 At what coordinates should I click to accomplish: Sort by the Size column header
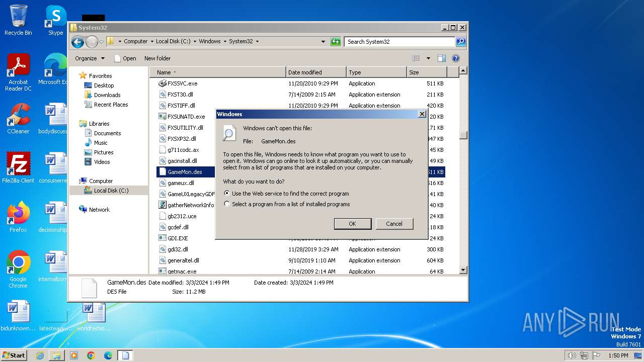pos(427,72)
